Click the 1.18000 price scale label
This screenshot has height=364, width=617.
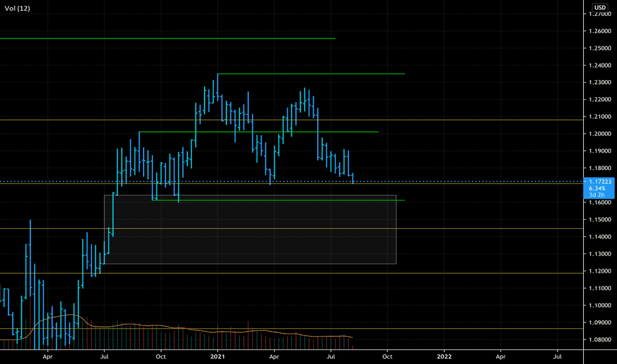pos(600,168)
